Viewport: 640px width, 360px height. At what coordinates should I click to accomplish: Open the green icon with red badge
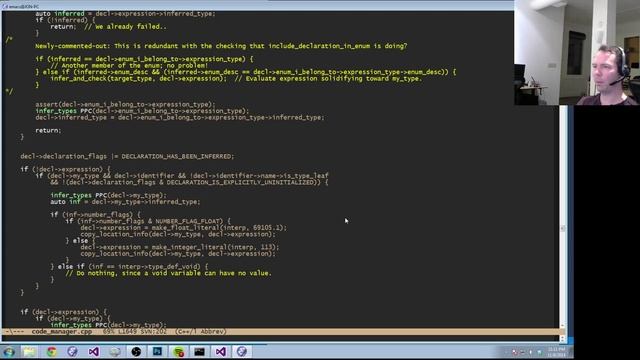[178, 351]
